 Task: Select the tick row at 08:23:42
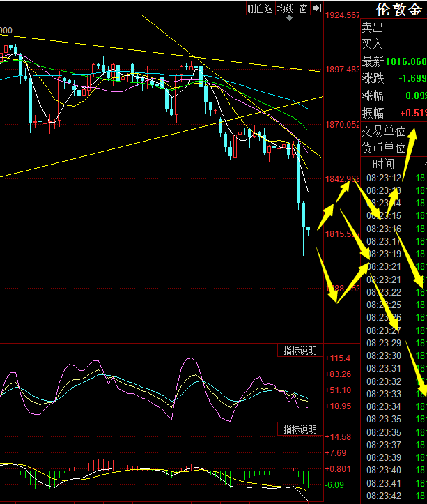click(396, 496)
